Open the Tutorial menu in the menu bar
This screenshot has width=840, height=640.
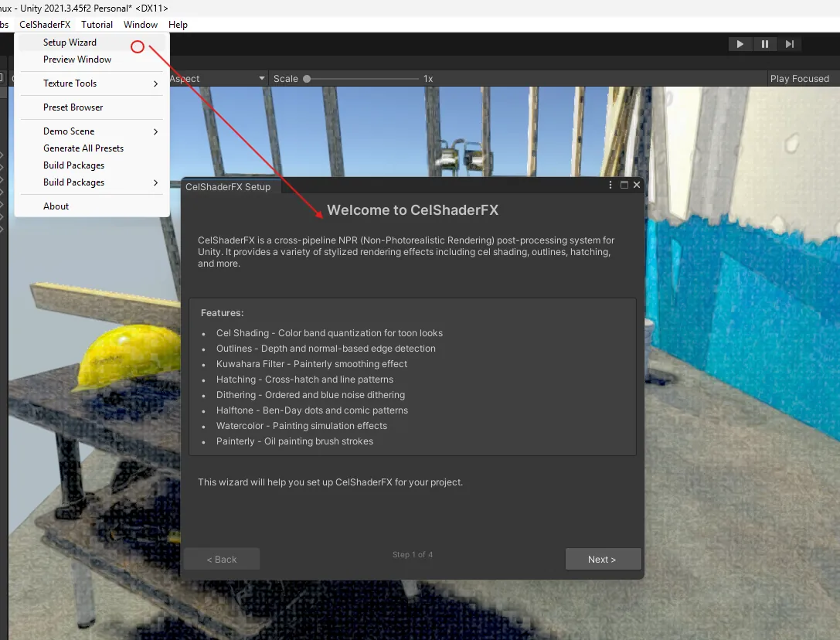tap(97, 25)
